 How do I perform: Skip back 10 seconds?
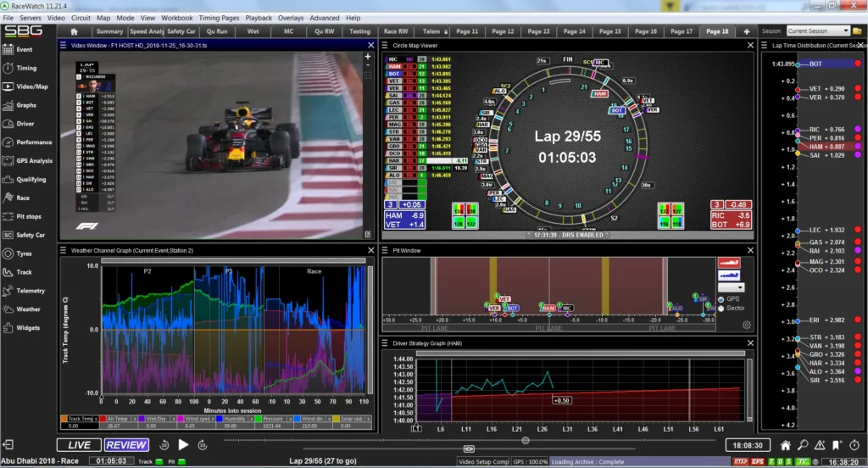tap(164, 445)
